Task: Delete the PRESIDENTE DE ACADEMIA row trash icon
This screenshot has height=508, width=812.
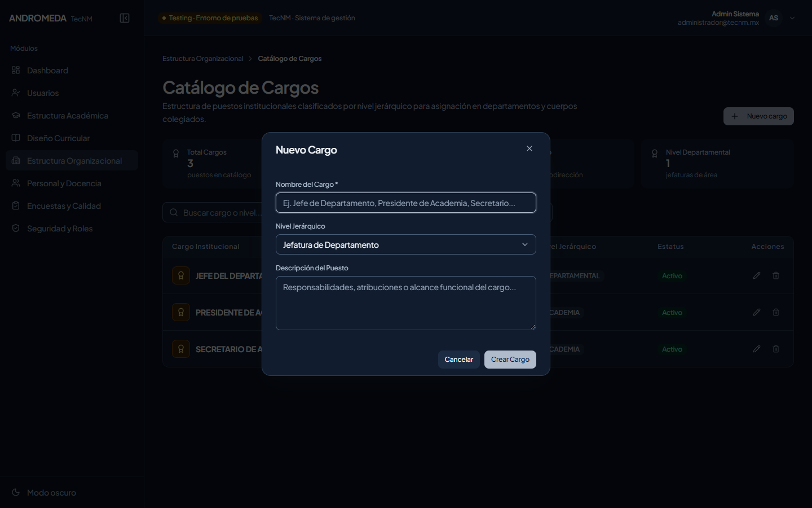Action: pyautogui.click(x=776, y=312)
